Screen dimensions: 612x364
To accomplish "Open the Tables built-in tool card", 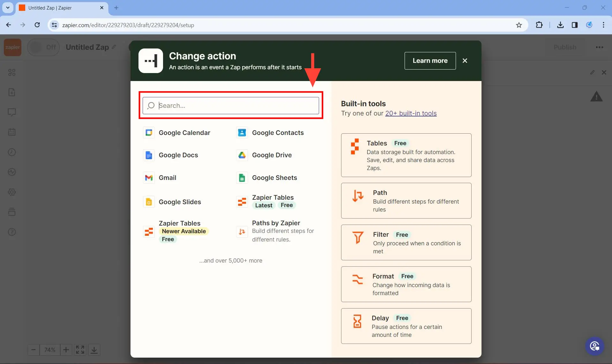I will coord(406,155).
